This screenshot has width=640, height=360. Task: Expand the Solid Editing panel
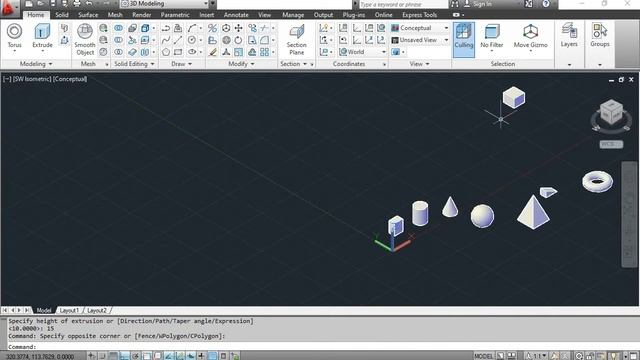tap(134, 64)
